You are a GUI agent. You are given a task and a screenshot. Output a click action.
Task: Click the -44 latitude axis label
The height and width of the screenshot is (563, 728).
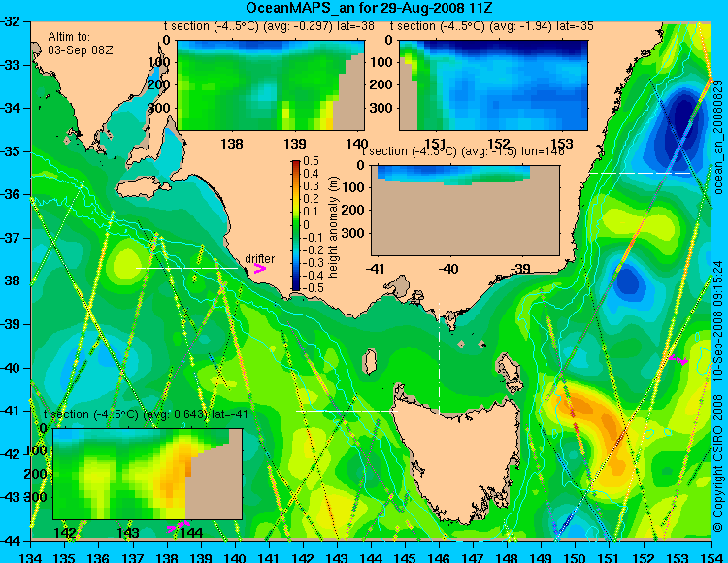click(10, 541)
